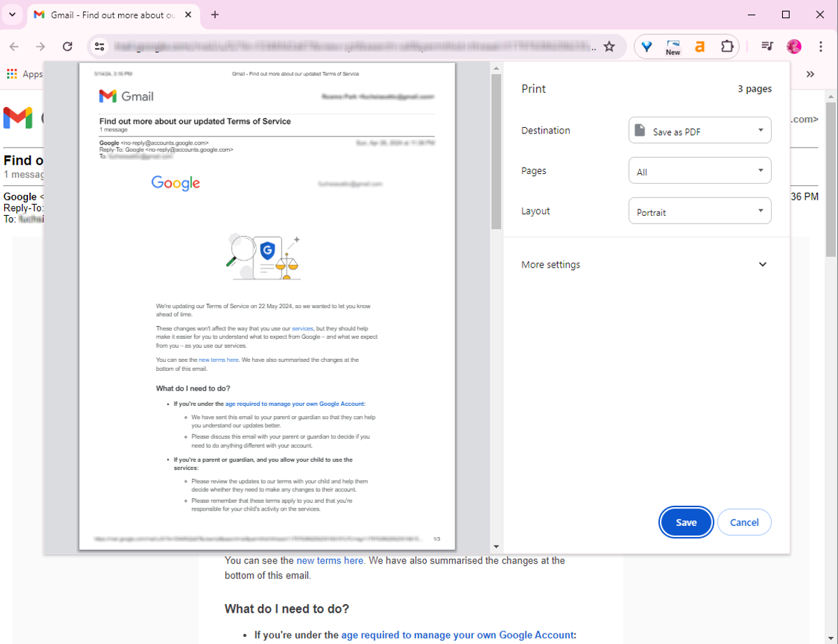This screenshot has height=644, width=838.
Task: Open the Layout dropdown showing Portrait
Action: click(x=699, y=210)
